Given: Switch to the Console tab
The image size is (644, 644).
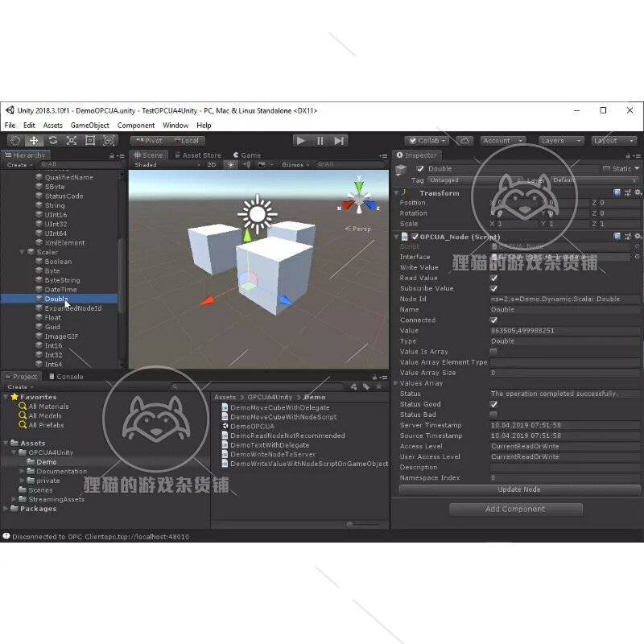Looking at the screenshot, I should coord(66,377).
